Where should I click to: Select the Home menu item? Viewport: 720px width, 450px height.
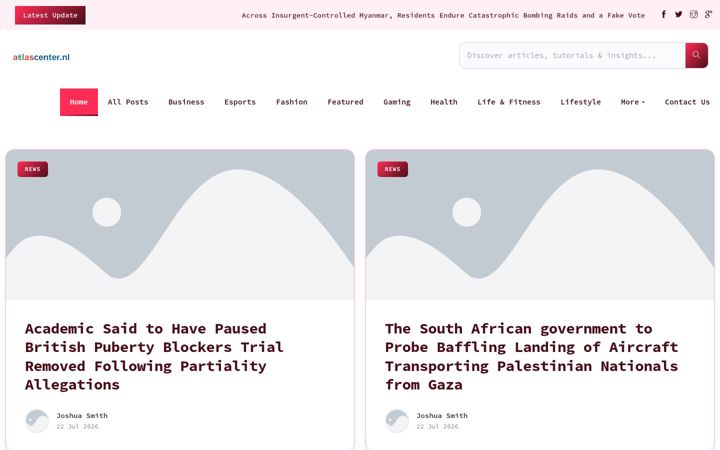pos(79,102)
